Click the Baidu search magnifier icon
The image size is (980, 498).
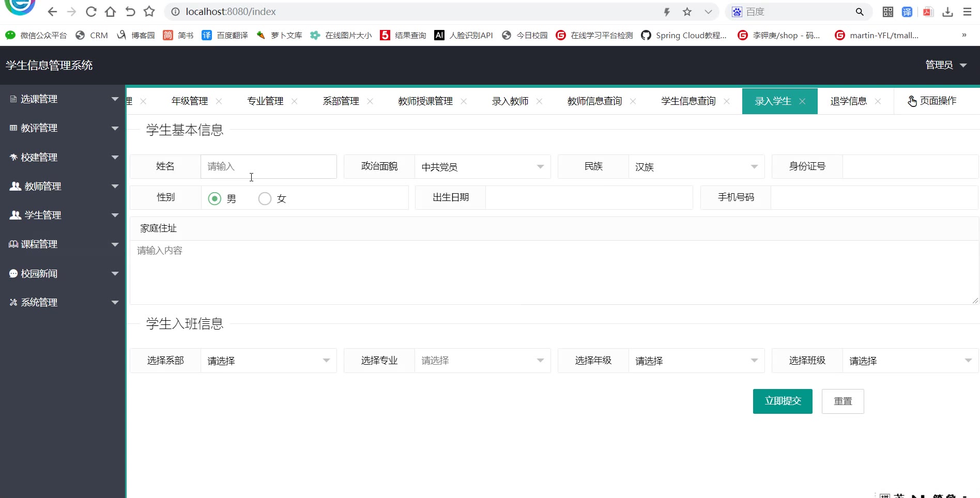pos(860,11)
